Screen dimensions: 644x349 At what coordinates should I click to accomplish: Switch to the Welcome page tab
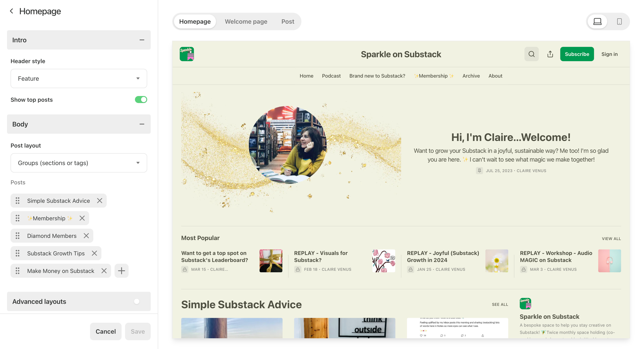(246, 21)
